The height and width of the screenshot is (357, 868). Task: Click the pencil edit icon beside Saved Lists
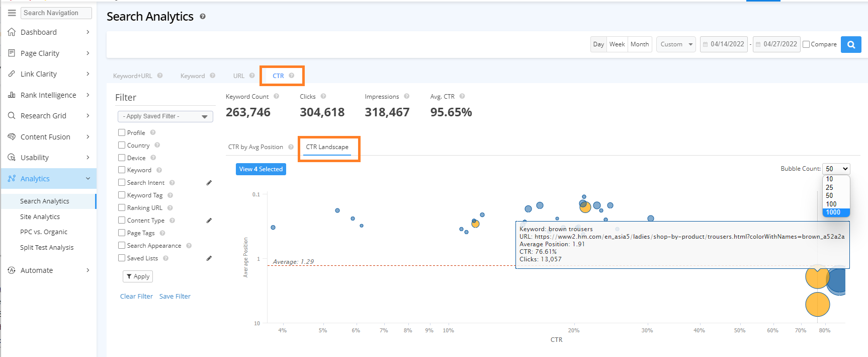tap(209, 258)
